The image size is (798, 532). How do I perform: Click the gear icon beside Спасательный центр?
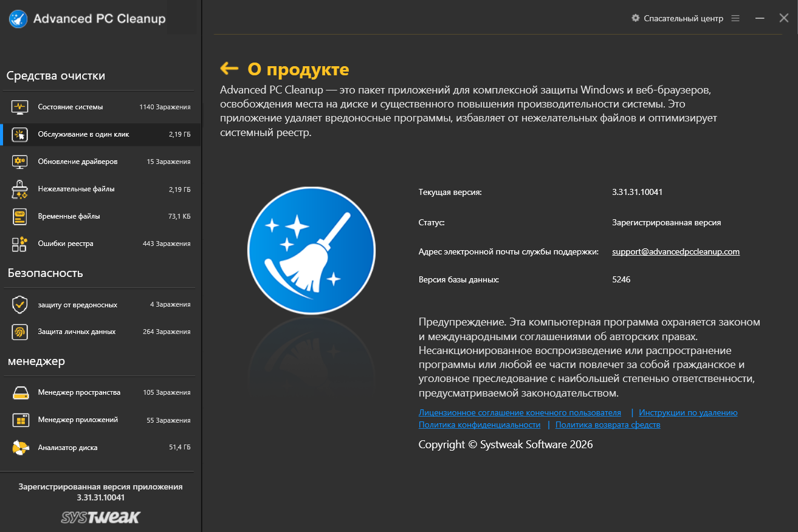pos(636,18)
